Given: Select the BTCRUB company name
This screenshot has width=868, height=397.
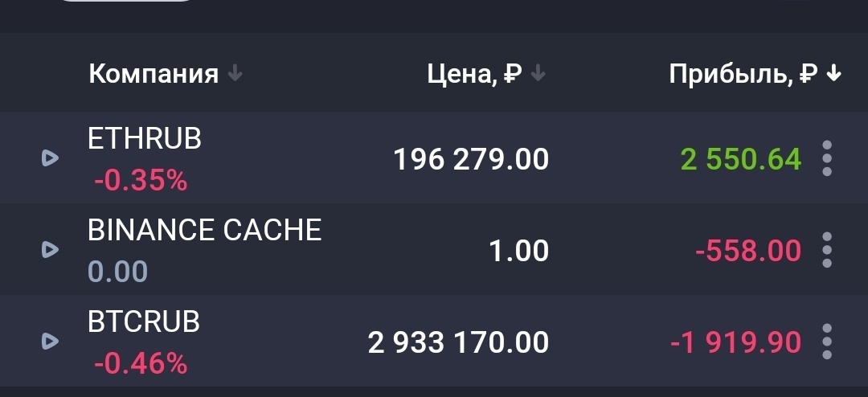Looking at the screenshot, I should pyautogui.click(x=143, y=321).
